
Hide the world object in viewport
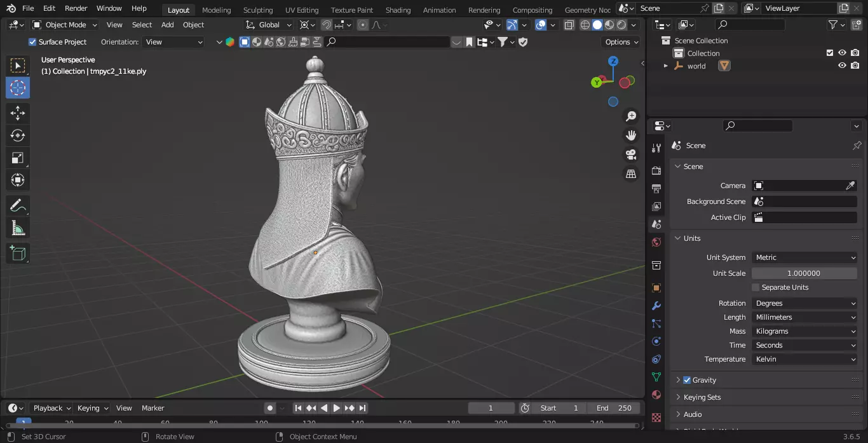[842, 66]
